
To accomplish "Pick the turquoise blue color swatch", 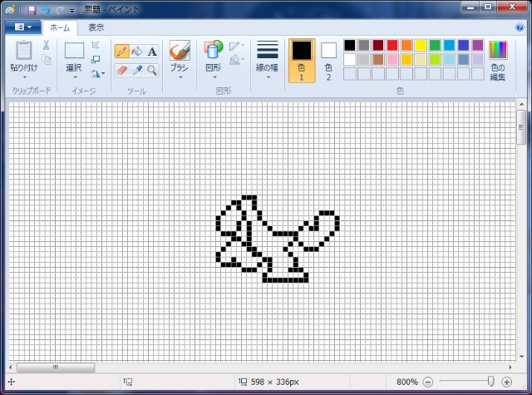I will pos(449,45).
